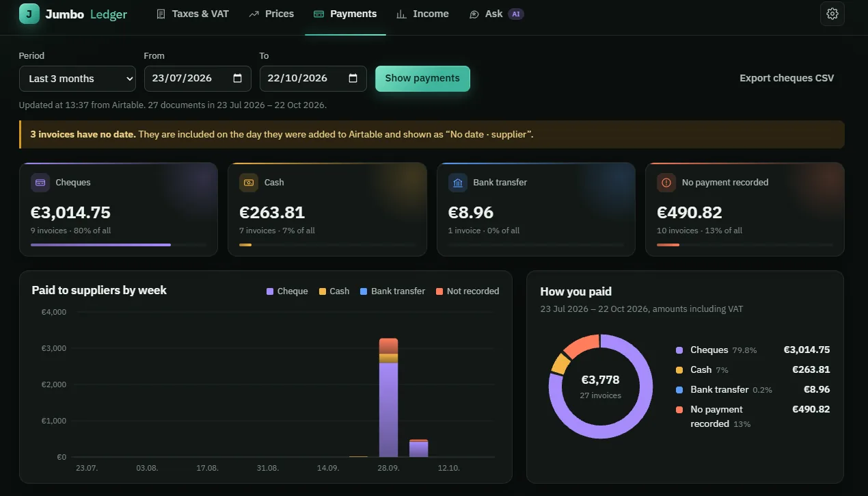Screen dimensions: 868x496
Task: Click the '1 invoice · 0% of all' text
Action: [x=484, y=231]
